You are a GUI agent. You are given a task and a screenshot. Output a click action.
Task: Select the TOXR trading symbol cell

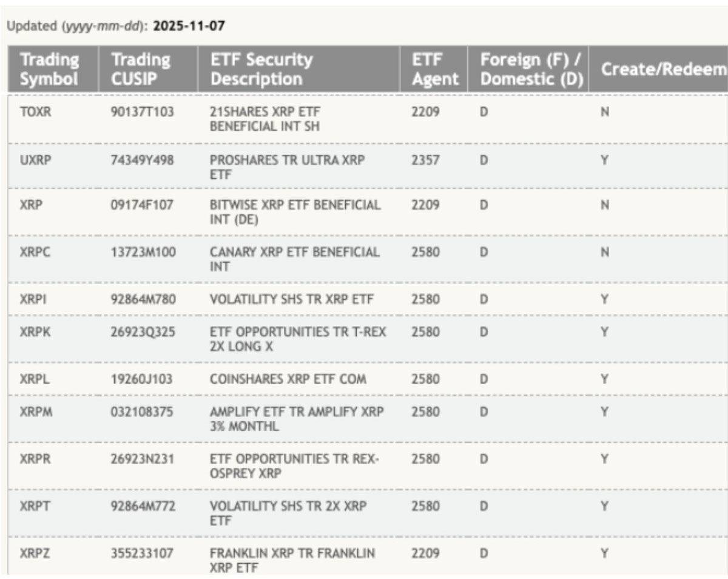coord(35,112)
